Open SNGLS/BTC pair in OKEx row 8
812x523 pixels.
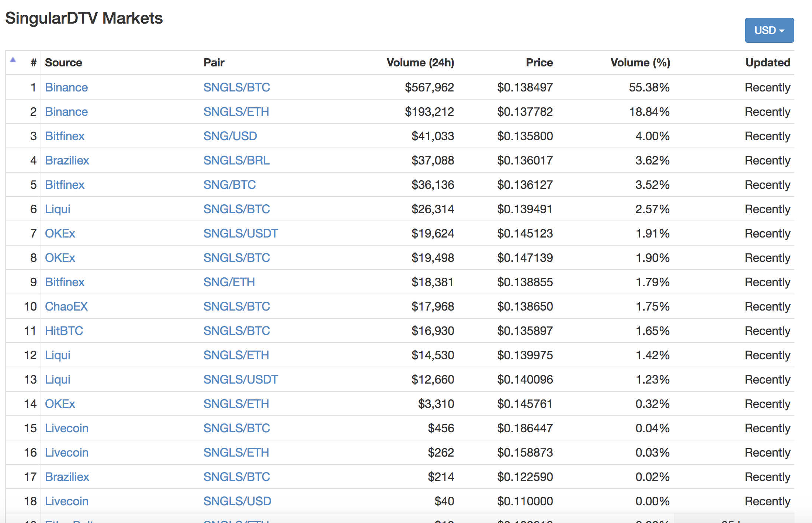(x=237, y=258)
